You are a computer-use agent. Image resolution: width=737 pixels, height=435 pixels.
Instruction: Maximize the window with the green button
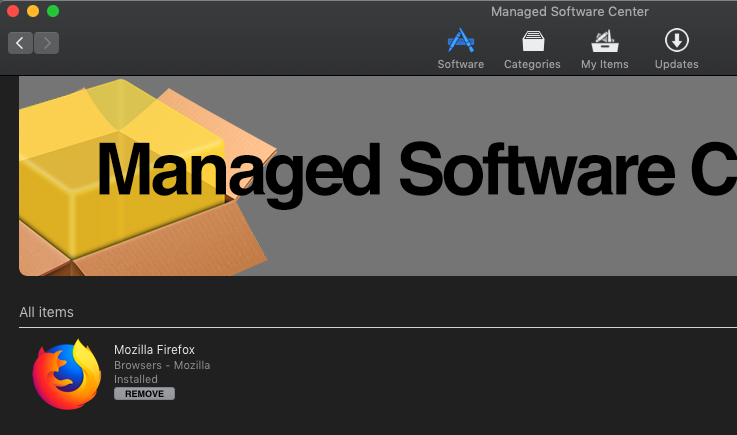tap(53, 11)
